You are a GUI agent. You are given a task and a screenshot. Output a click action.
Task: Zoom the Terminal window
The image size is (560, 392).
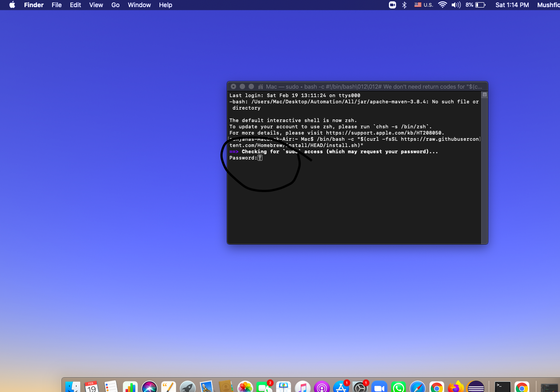[251, 86]
